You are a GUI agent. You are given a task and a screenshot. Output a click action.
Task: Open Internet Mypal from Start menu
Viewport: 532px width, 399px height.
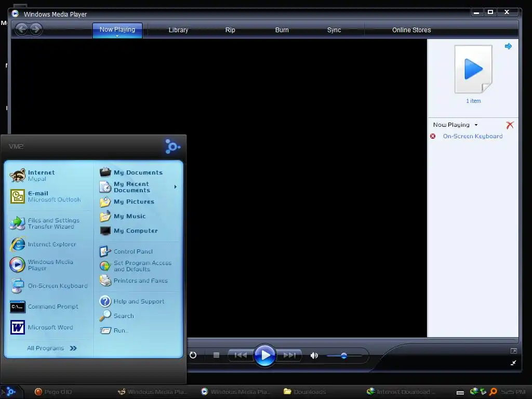(x=49, y=176)
